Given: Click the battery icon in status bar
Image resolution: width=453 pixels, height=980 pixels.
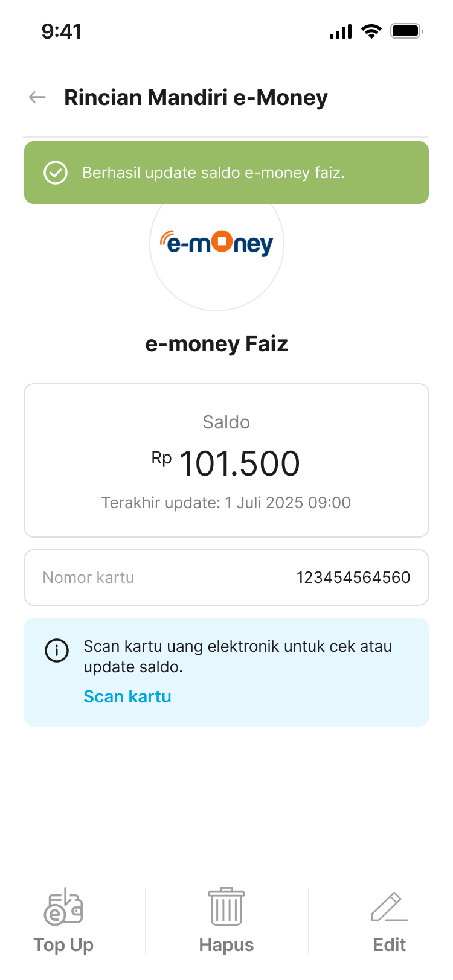Looking at the screenshot, I should click(x=406, y=31).
